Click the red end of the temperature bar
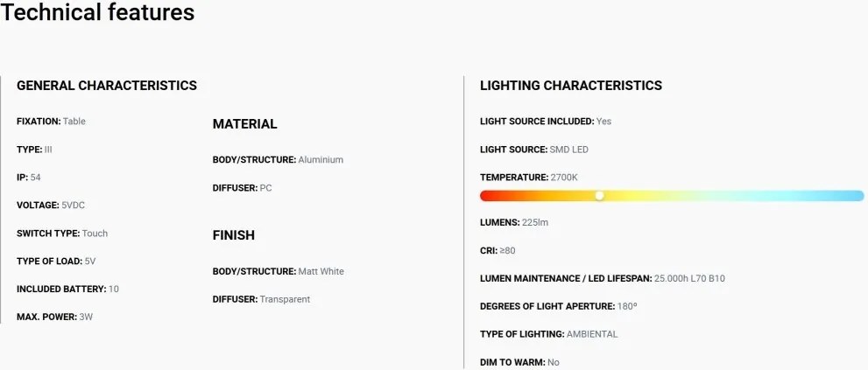This screenshot has height=370, width=868. (x=485, y=196)
